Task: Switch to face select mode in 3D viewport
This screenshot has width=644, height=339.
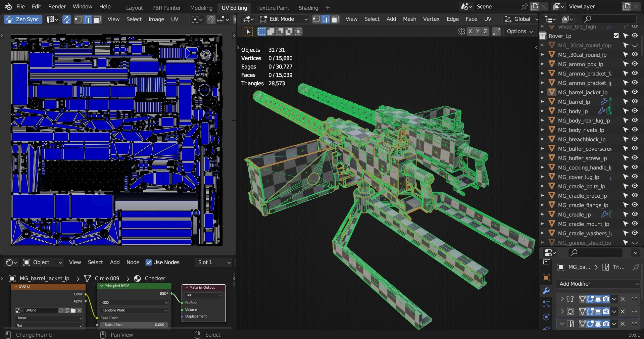Action: [x=335, y=19]
